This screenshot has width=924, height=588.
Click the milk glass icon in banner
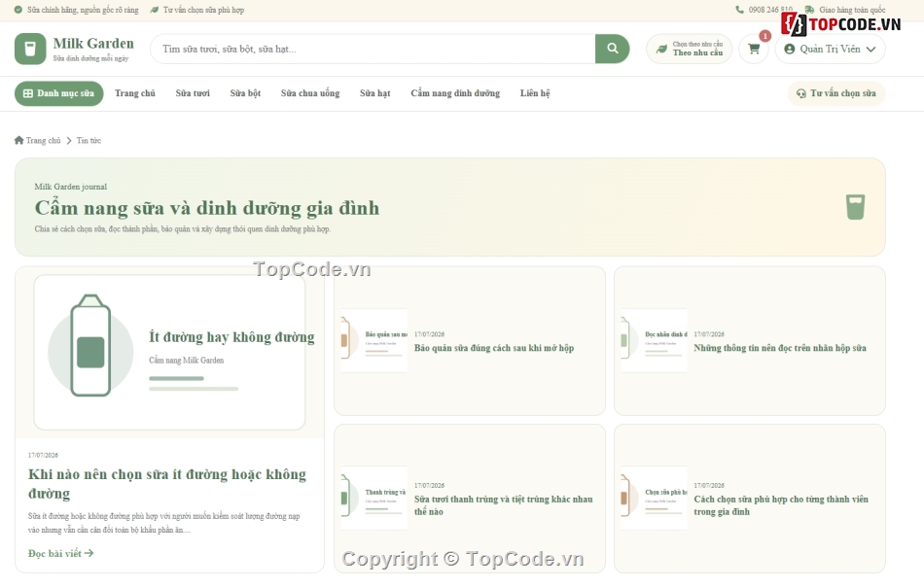(855, 207)
